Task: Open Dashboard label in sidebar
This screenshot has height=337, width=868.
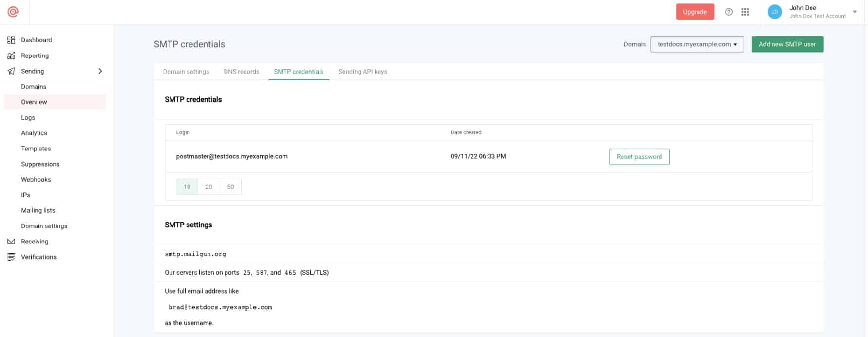Action: 37,40
